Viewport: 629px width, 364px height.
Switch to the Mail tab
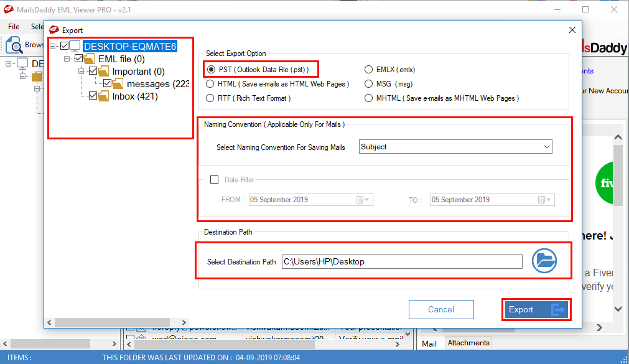coord(429,343)
